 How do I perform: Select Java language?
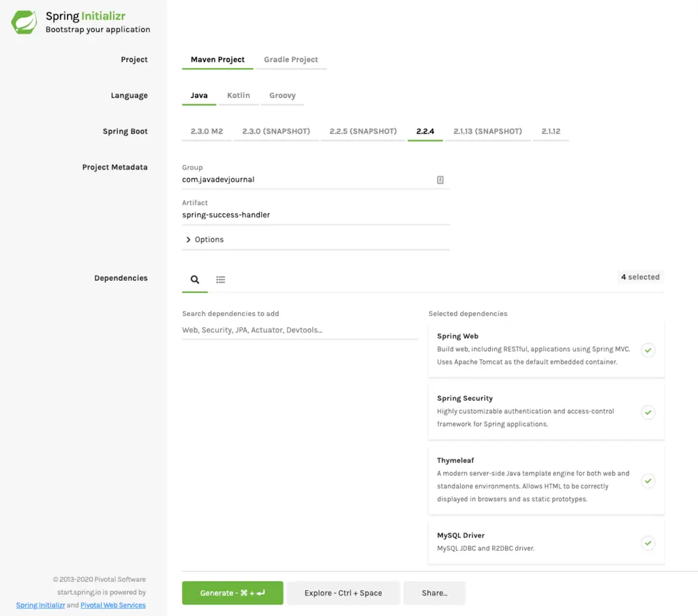click(x=199, y=95)
